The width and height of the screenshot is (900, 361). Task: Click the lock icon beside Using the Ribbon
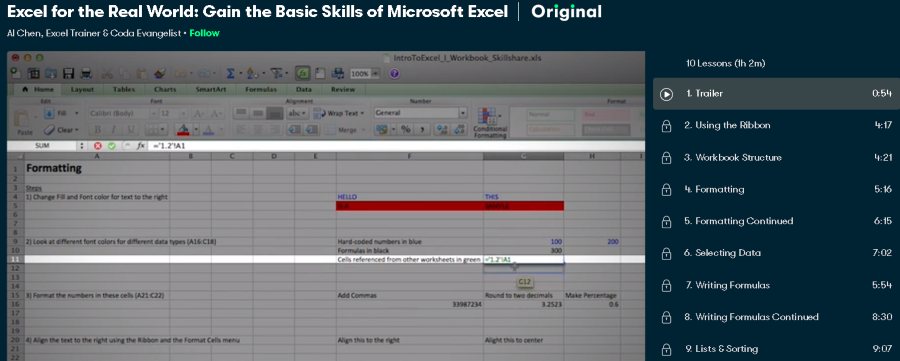pyautogui.click(x=666, y=126)
